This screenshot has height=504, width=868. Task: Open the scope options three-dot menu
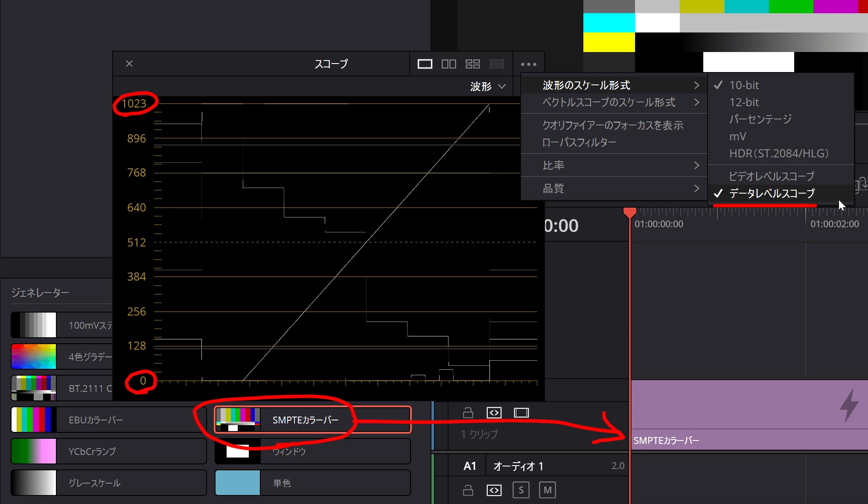[528, 64]
